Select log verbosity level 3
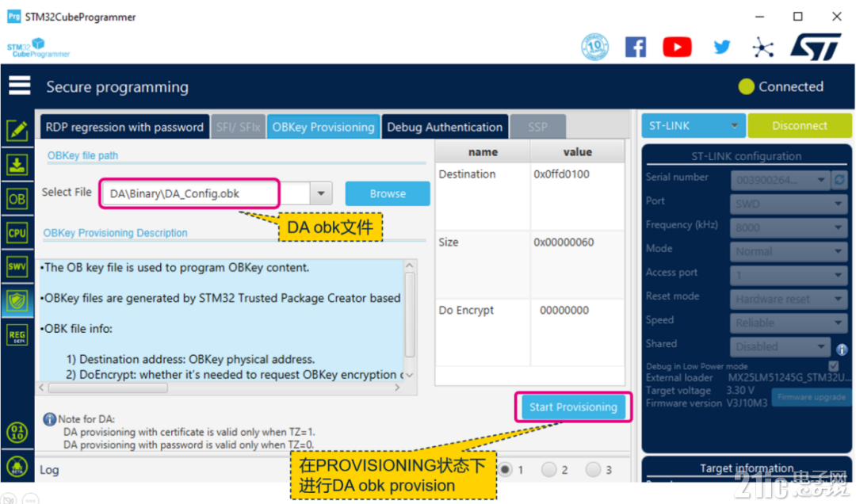This screenshot has height=504, width=856. [593, 470]
